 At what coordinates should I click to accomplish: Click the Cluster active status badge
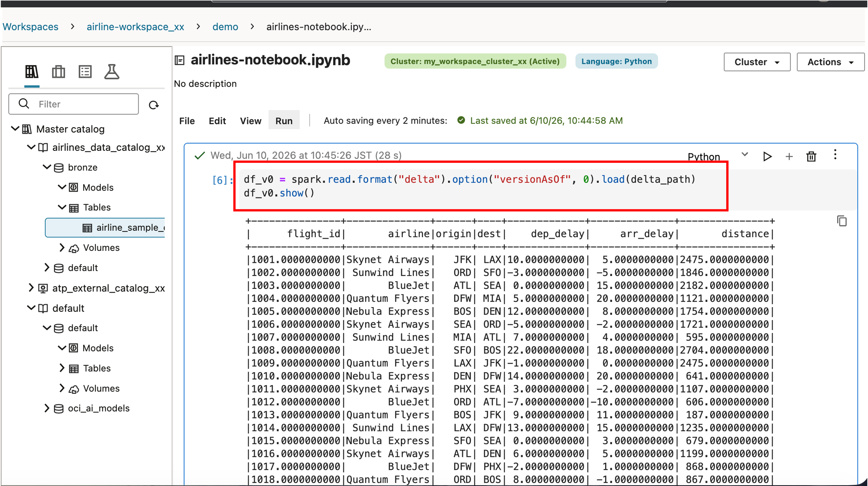(475, 61)
